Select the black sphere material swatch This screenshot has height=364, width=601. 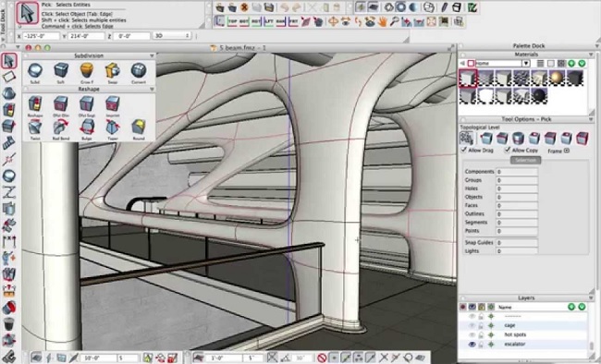click(x=539, y=96)
